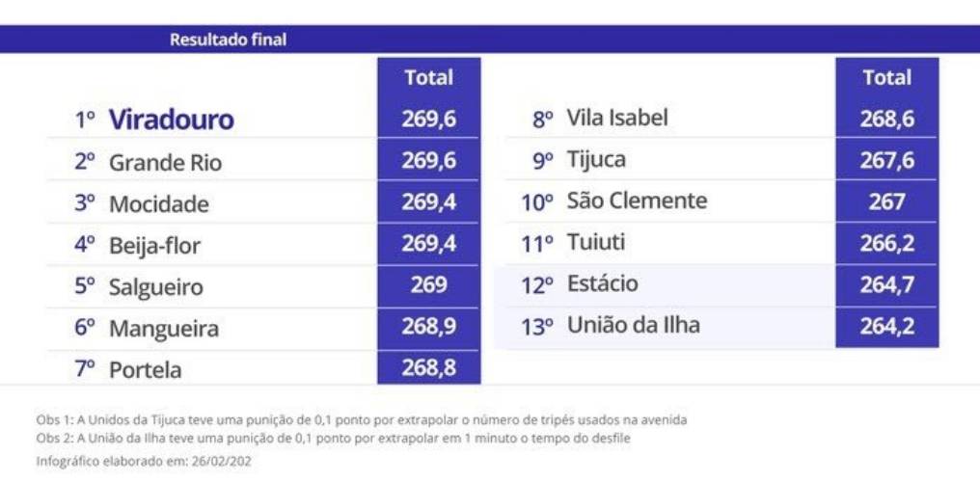Viewport: 980px width, 482px height.
Task: Click the Portela row label
Action: click(145, 370)
